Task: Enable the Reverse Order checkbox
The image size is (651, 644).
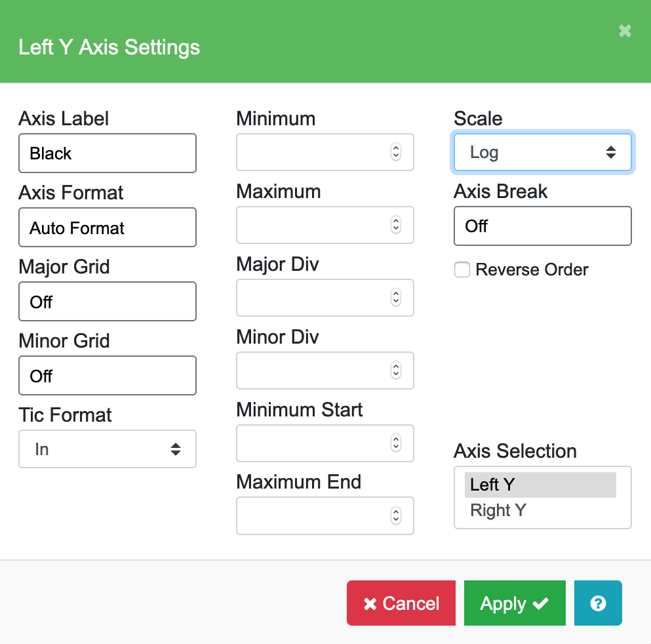Action: point(462,270)
